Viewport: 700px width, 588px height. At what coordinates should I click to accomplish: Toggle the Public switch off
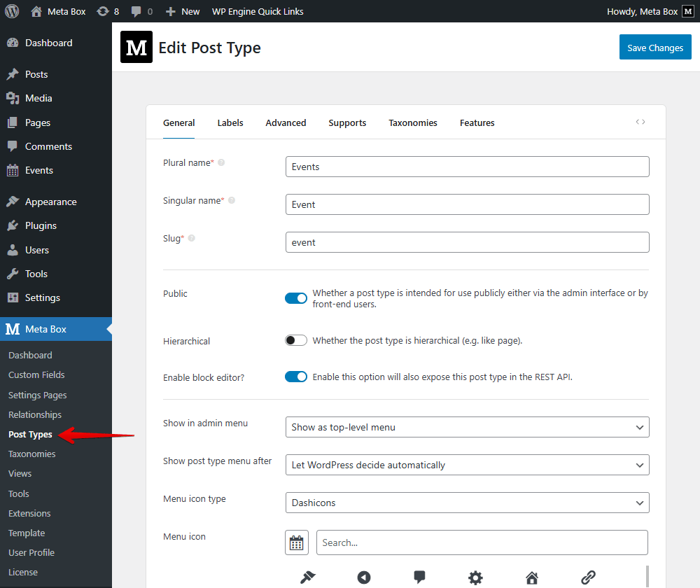coord(296,298)
